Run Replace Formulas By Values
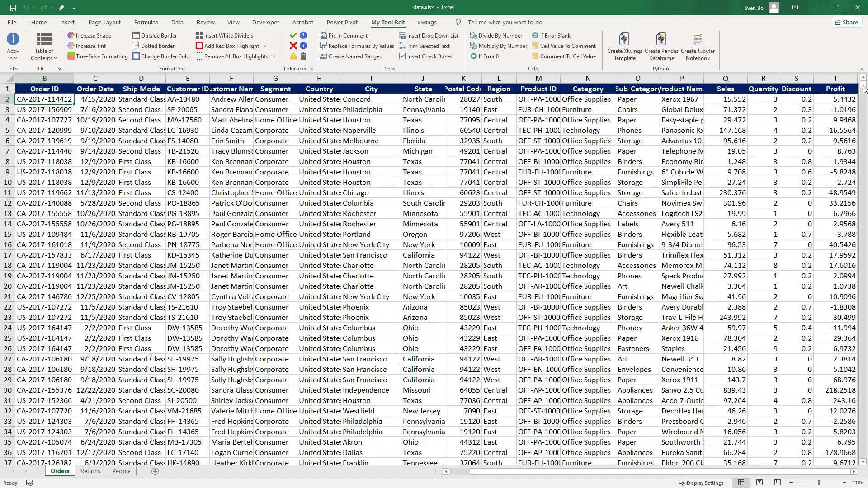The height and width of the screenshot is (488, 868). (357, 46)
